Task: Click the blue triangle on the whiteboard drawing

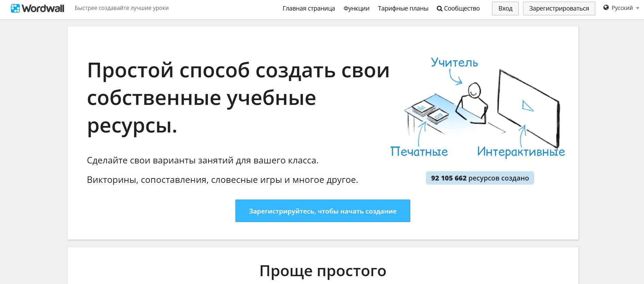Action: point(527,106)
